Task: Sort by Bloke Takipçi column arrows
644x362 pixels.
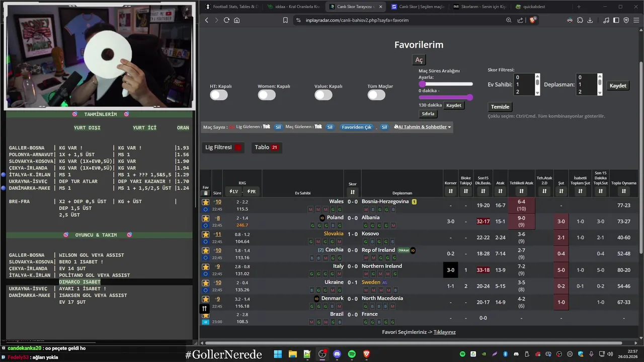Action: (x=466, y=192)
